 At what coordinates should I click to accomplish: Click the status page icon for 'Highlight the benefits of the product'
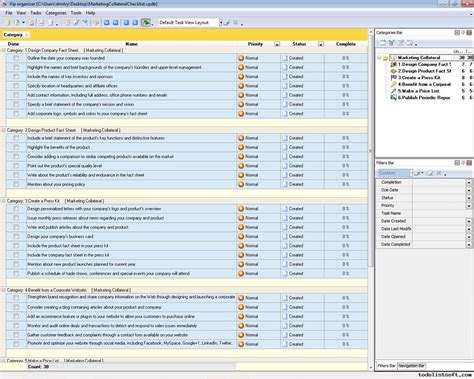click(285, 147)
